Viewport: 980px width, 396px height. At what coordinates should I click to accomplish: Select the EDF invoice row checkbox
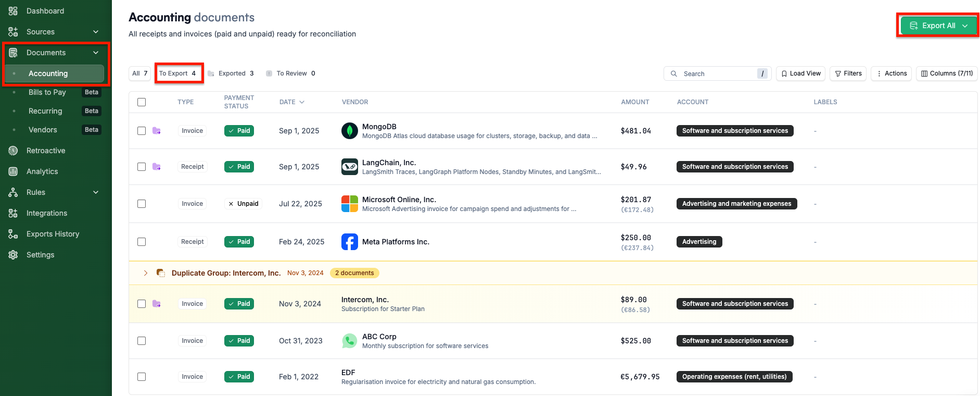pyautogui.click(x=142, y=377)
